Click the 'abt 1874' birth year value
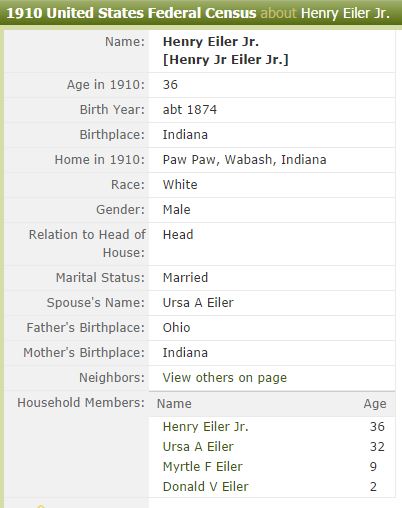402x508 pixels. (x=190, y=110)
